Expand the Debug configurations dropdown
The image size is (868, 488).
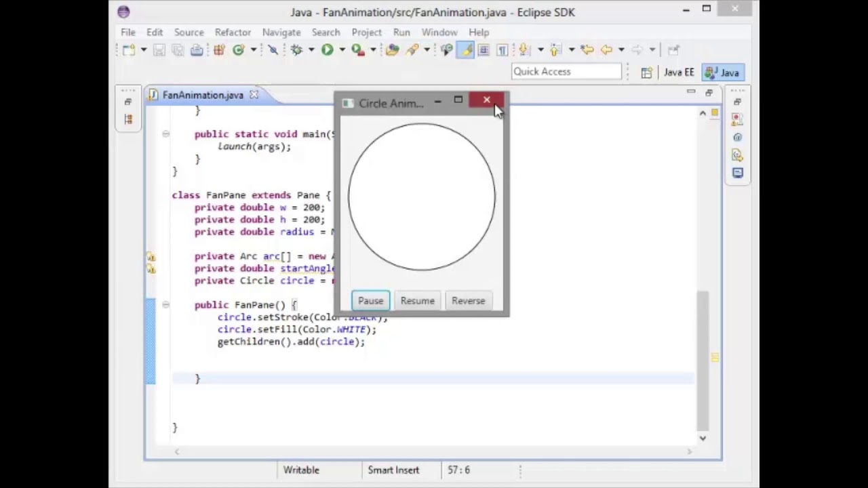311,49
